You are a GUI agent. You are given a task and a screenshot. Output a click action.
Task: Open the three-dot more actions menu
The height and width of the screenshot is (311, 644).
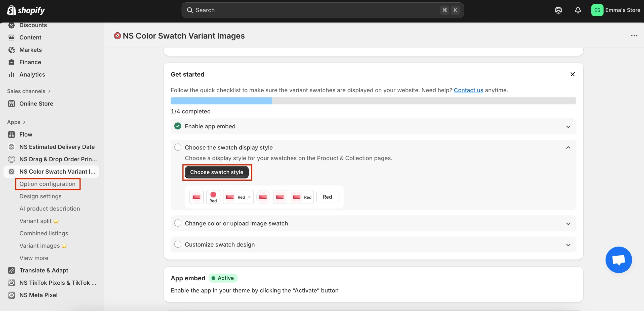pyautogui.click(x=634, y=36)
